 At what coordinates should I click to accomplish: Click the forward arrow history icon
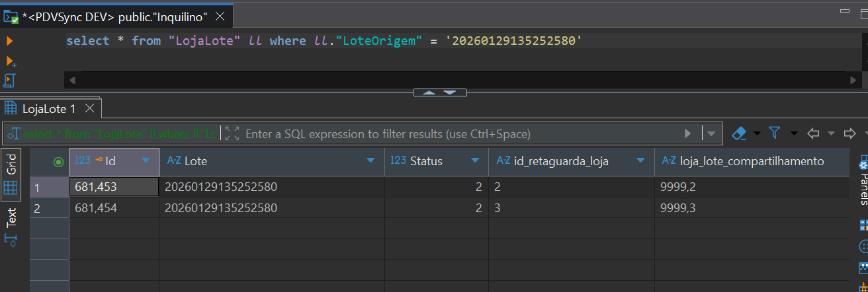[850, 133]
